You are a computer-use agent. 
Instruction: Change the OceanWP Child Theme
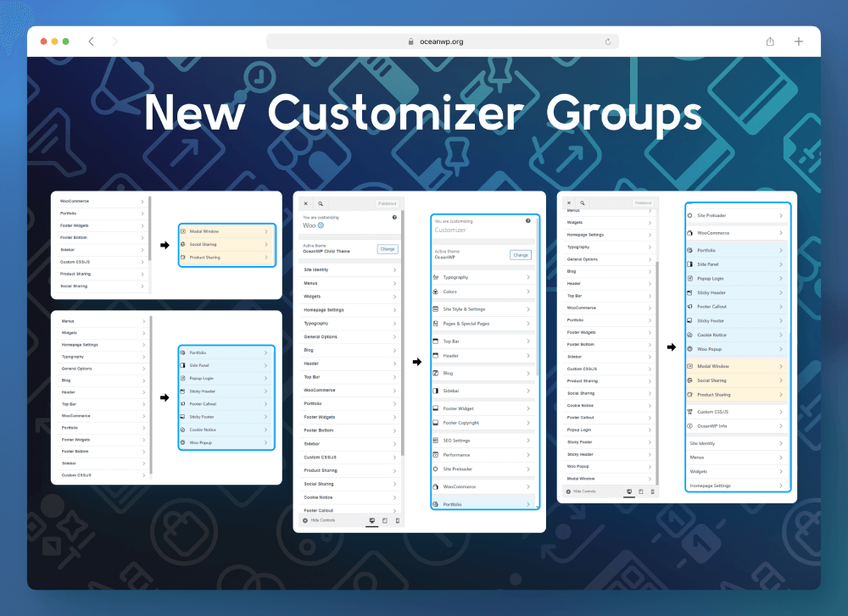coord(388,249)
